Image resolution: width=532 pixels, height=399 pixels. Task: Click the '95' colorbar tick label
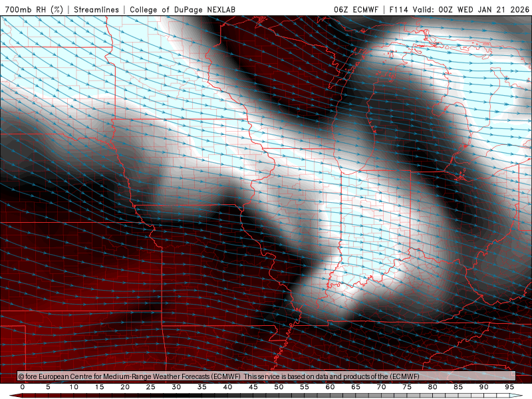[509, 387]
